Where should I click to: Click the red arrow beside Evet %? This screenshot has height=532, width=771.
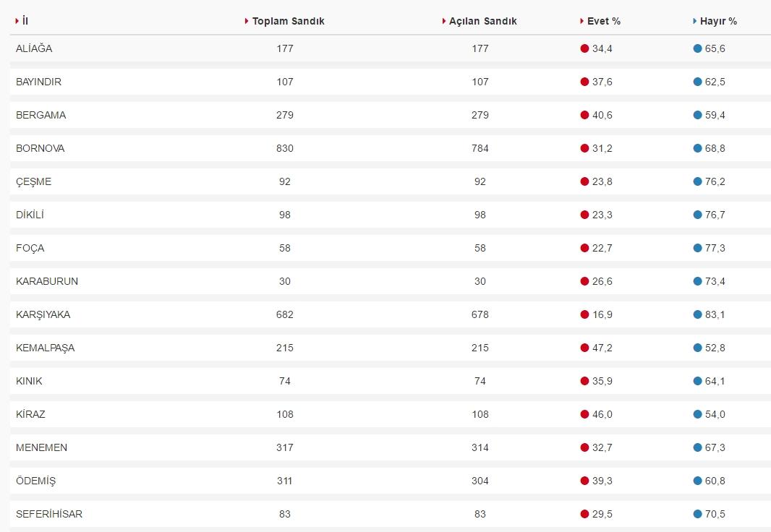[x=582, y=21]
